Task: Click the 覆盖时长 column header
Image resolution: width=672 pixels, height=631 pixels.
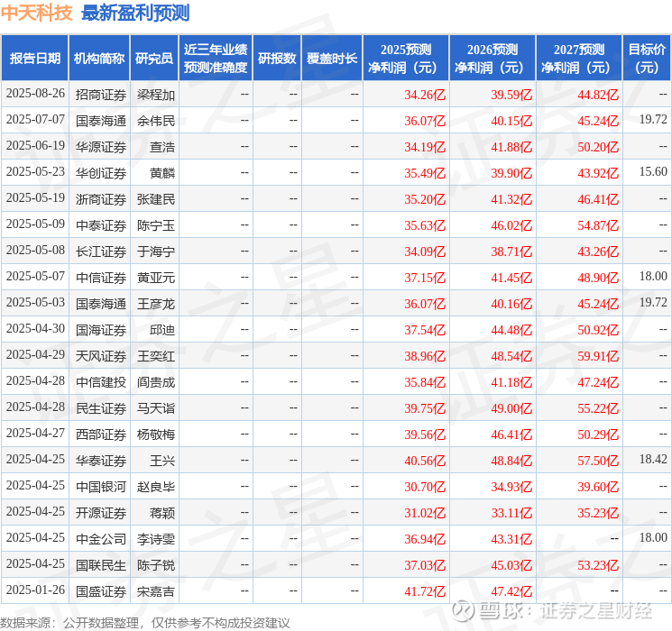Action: coord(332,59)
